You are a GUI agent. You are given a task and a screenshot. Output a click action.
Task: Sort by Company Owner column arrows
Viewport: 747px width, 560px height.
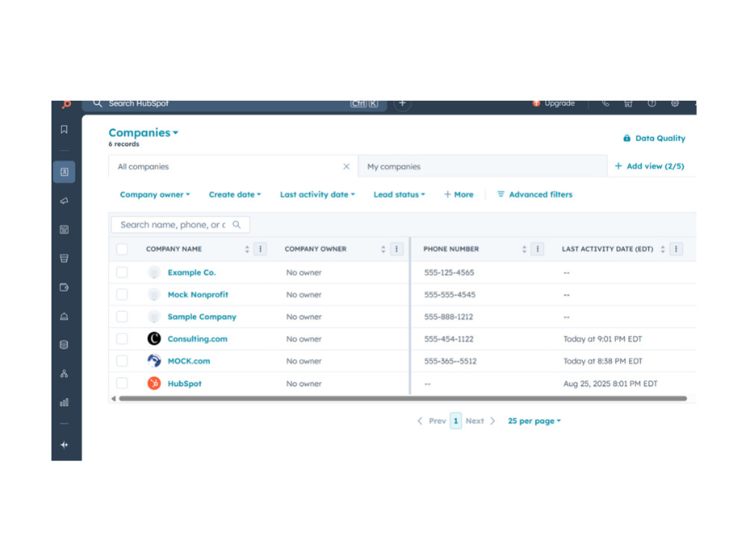383,249
